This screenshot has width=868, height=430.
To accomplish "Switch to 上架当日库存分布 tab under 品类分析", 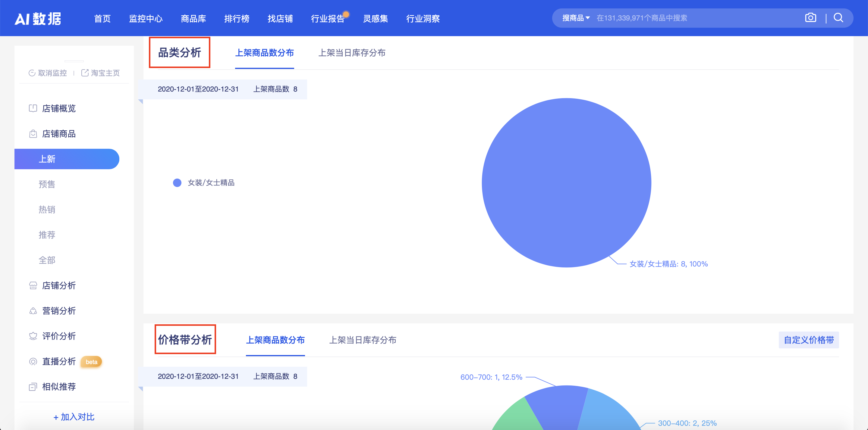I will [352, 53].
